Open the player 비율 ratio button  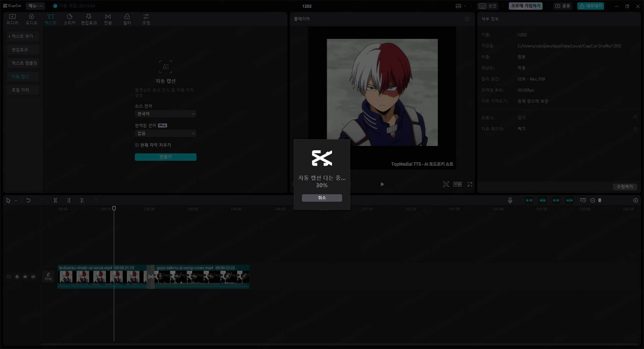tap(458, 184)
